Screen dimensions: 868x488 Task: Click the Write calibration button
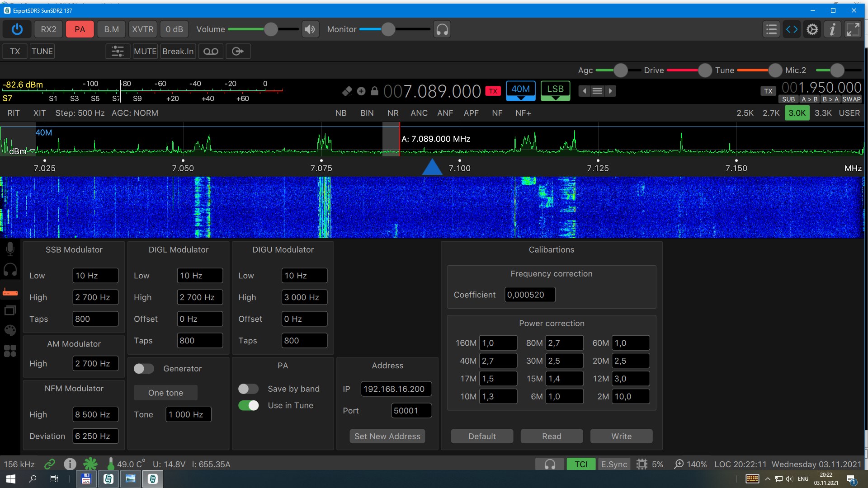tap(621, 436)
